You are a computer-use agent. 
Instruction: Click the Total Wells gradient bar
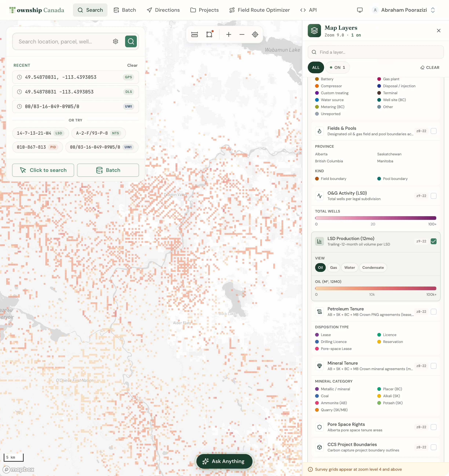pos(376,218)
